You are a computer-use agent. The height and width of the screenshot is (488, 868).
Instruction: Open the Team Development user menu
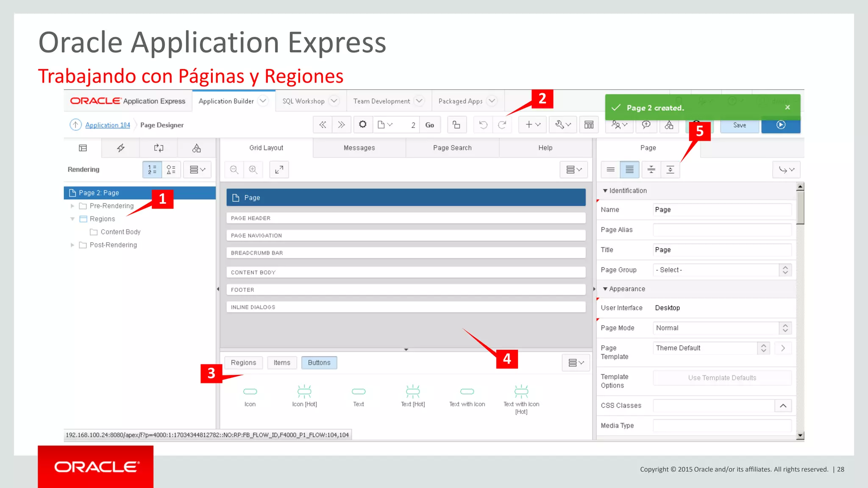[619, 125]
